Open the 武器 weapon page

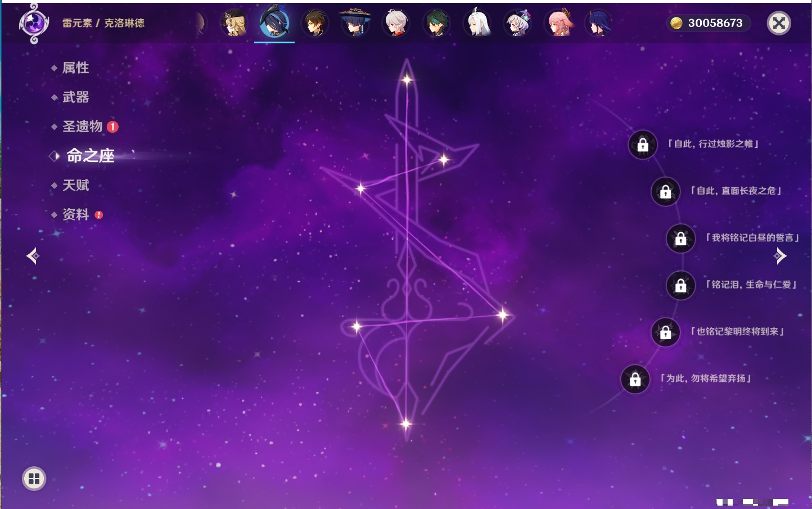75,97
